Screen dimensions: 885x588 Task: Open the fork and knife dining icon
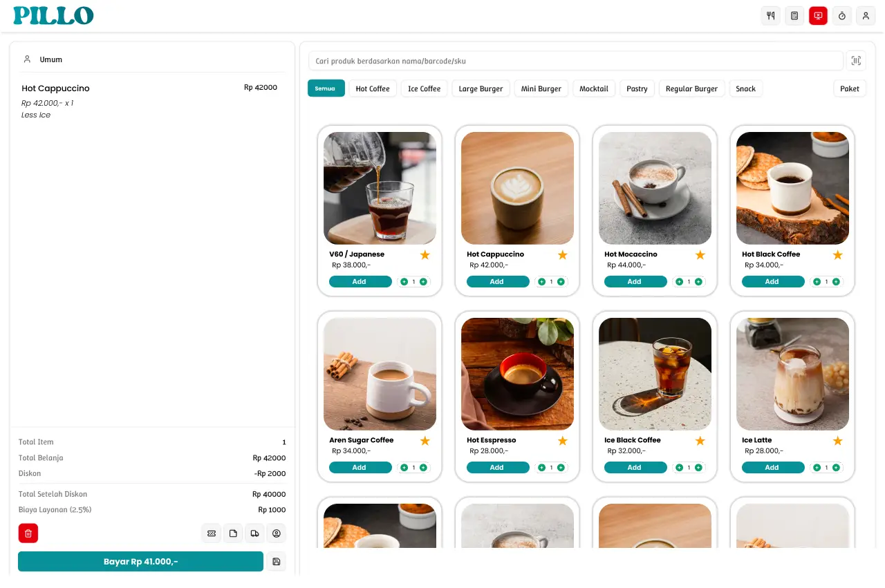770,16
